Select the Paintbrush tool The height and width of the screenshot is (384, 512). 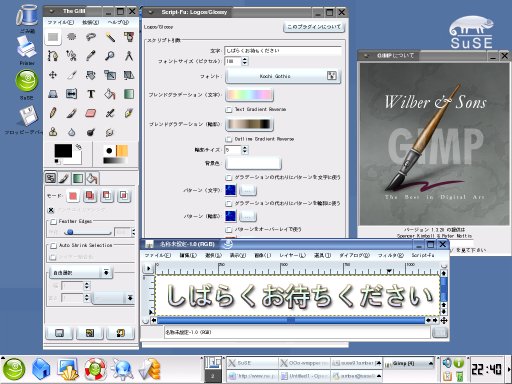72,113
